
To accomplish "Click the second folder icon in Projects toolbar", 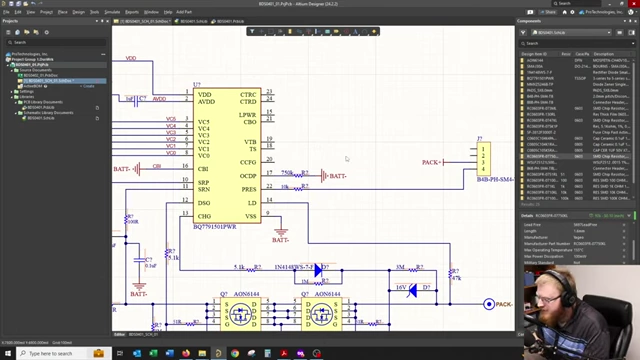I will click(x=36, y=32).
